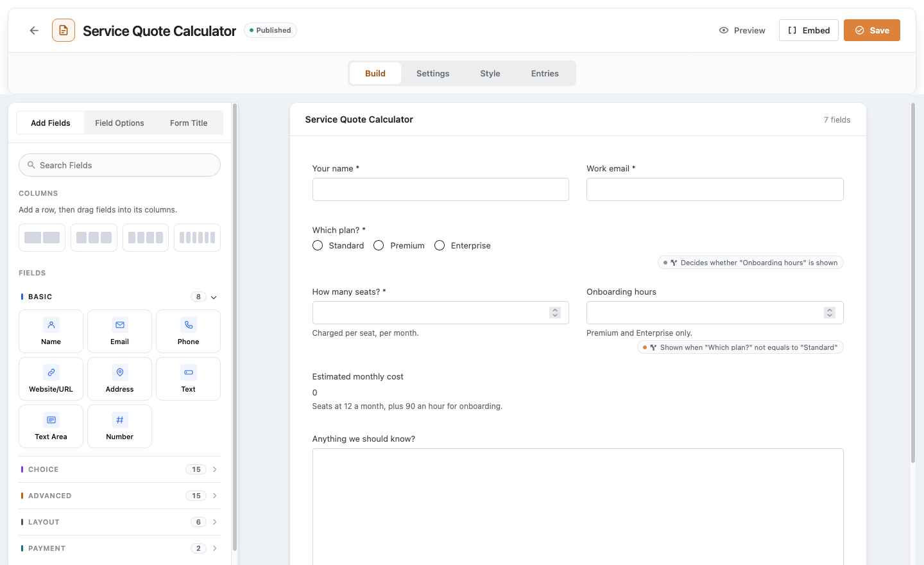This screenshot has width=924, height=565.
Task: Click the Search Fields input
Action: pyautogui.click(x=119, y=165)
